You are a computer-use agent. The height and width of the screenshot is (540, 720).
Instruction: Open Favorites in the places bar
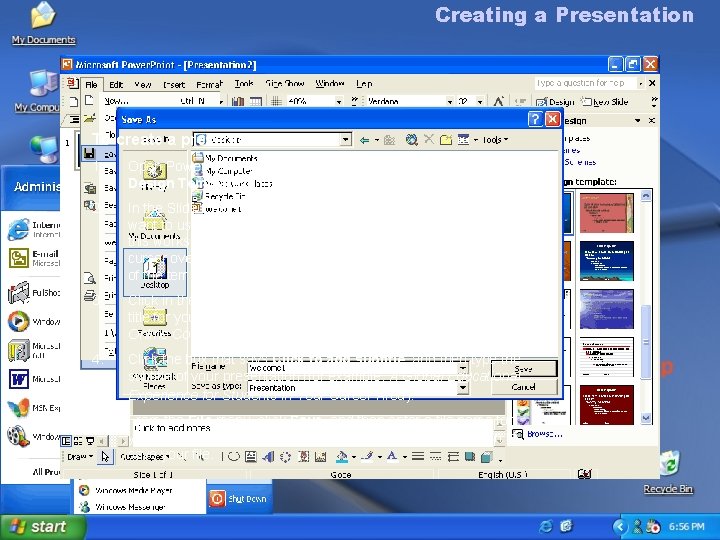(x=154, y=322)
